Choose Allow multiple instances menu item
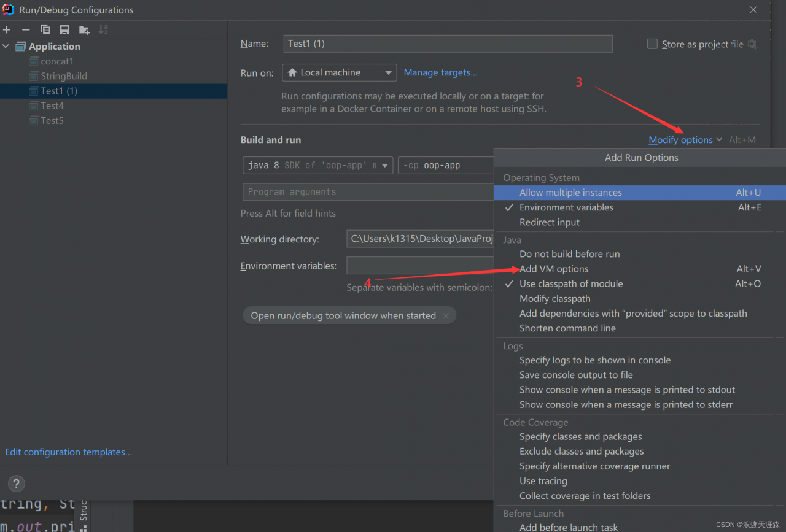 570,193
